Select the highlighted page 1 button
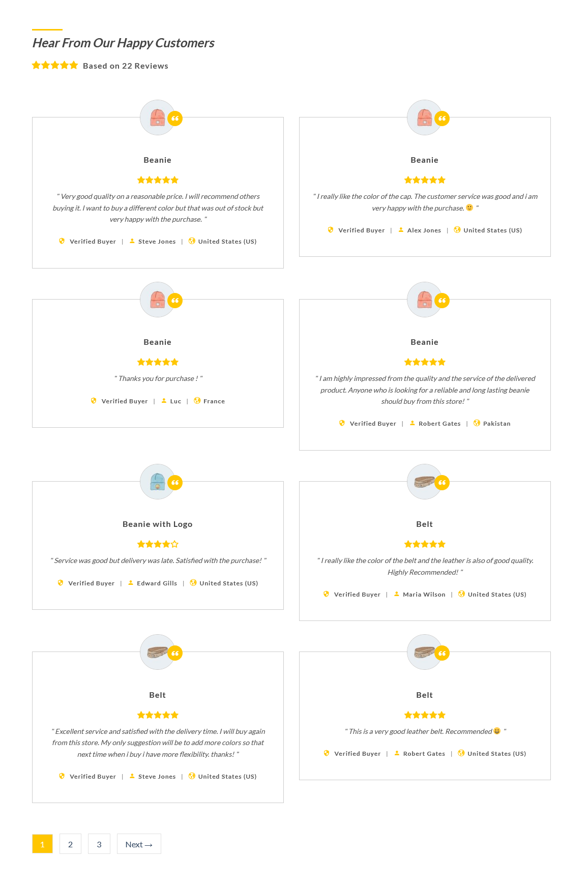This screenshot has height=888, width=588. 42,844
